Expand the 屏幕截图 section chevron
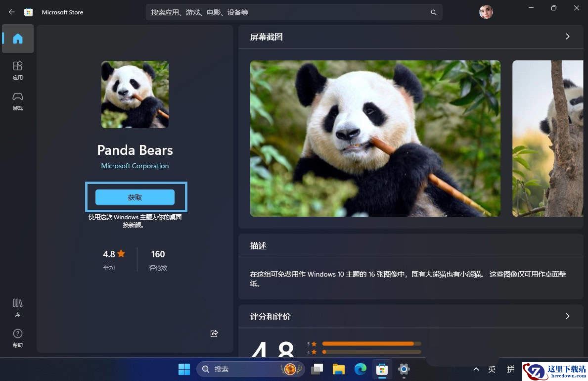 (567, 37)
